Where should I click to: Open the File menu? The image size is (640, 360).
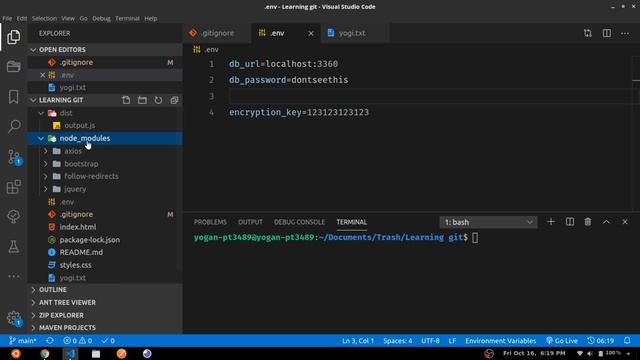tap(7, 18)
